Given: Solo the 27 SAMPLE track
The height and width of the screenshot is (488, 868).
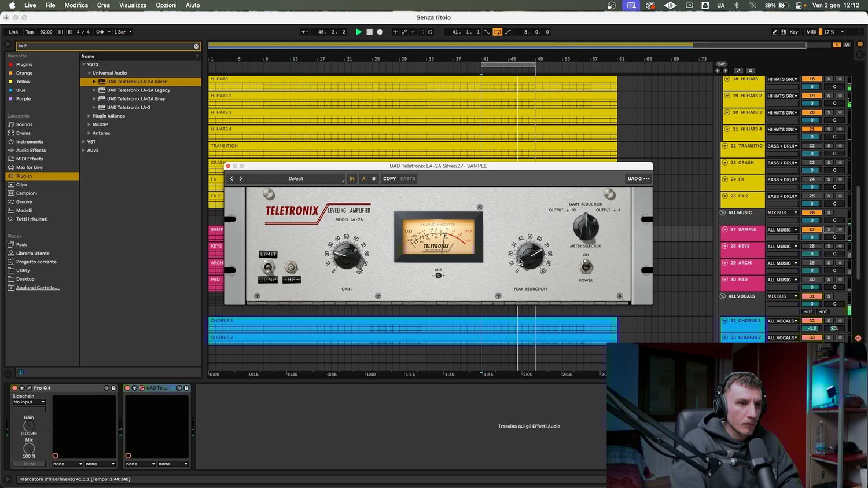Looking at the screenshot, I should pos(829,229).
